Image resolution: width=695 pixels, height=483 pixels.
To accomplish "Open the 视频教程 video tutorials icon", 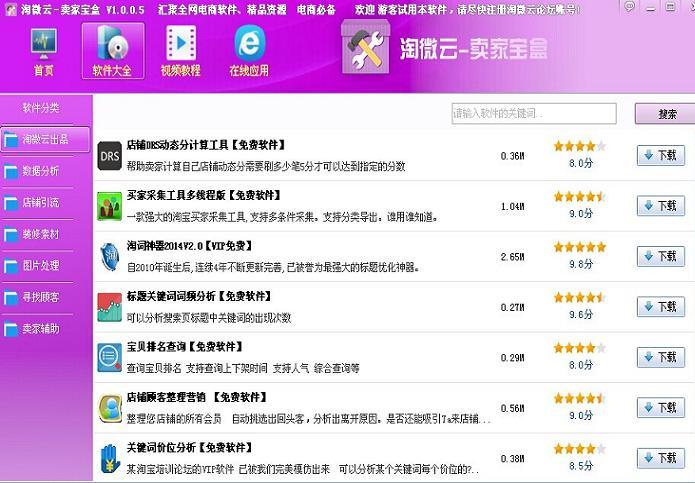I will [x=181, y=51].
